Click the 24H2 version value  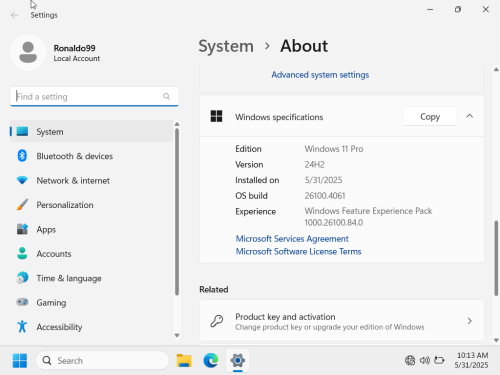[x=314, y=164]
